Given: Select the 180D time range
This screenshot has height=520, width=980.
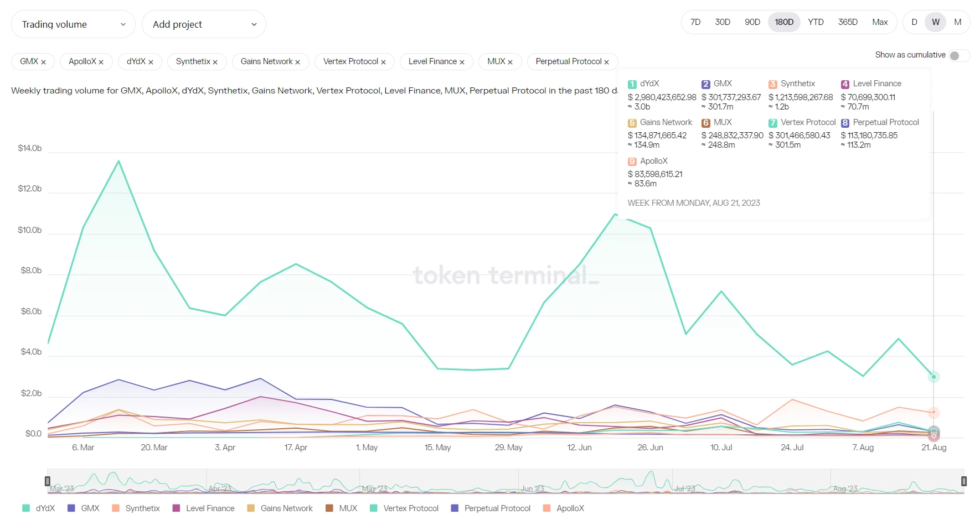Looking at the screenshot, I should (x=784, y=22).
